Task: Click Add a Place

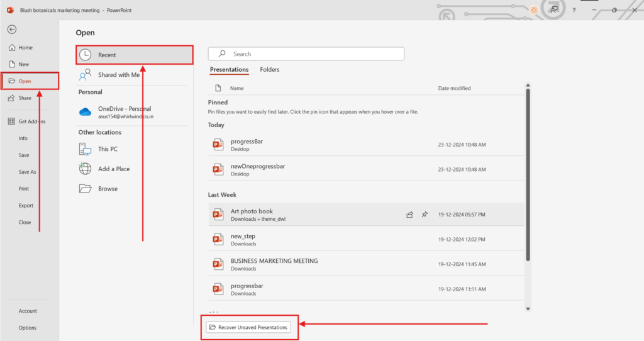Action: coord(114,169)
